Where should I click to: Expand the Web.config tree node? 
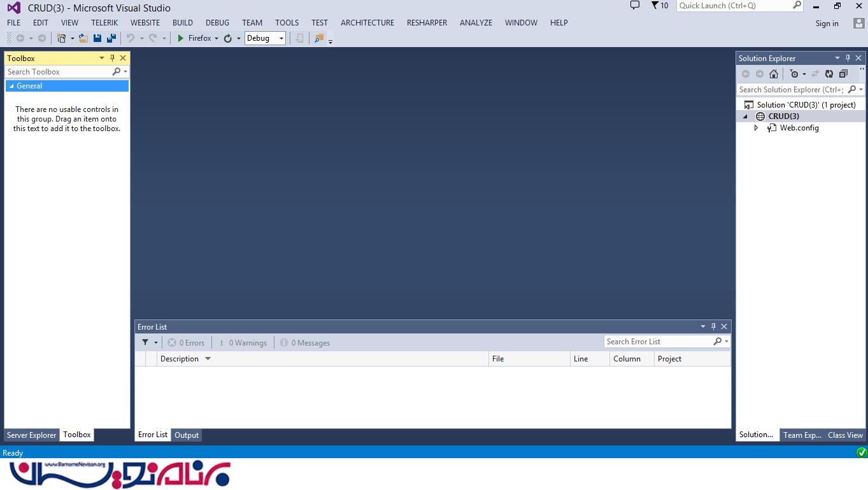(x=756, y=128)
